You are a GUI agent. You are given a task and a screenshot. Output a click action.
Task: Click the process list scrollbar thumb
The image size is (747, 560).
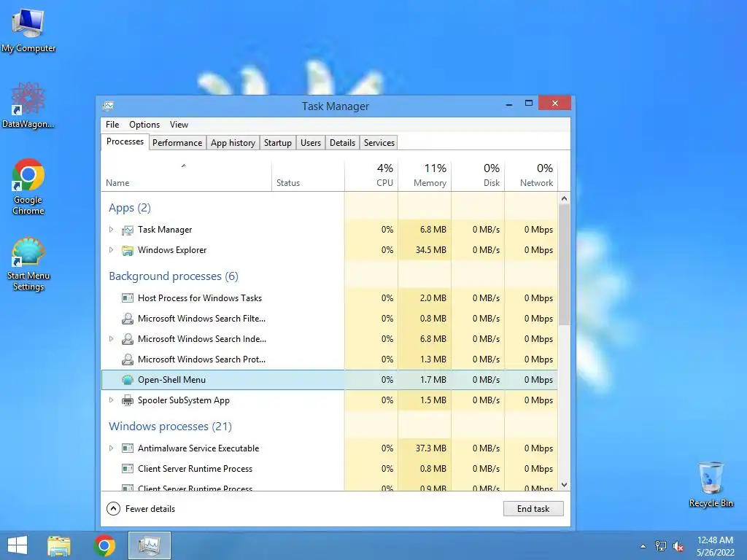564,265
